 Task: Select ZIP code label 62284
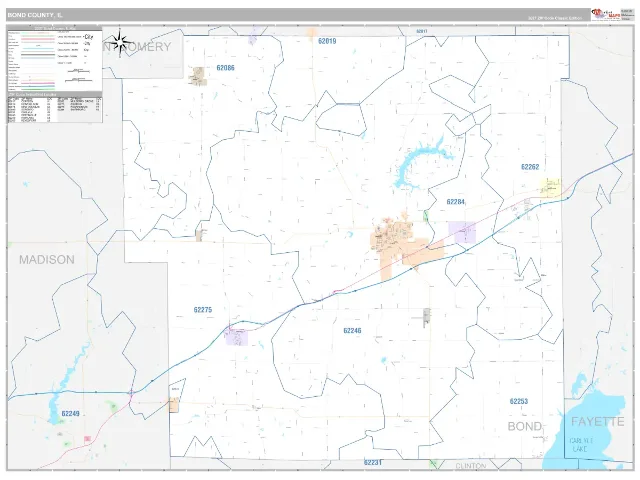[x=456, y=202]
